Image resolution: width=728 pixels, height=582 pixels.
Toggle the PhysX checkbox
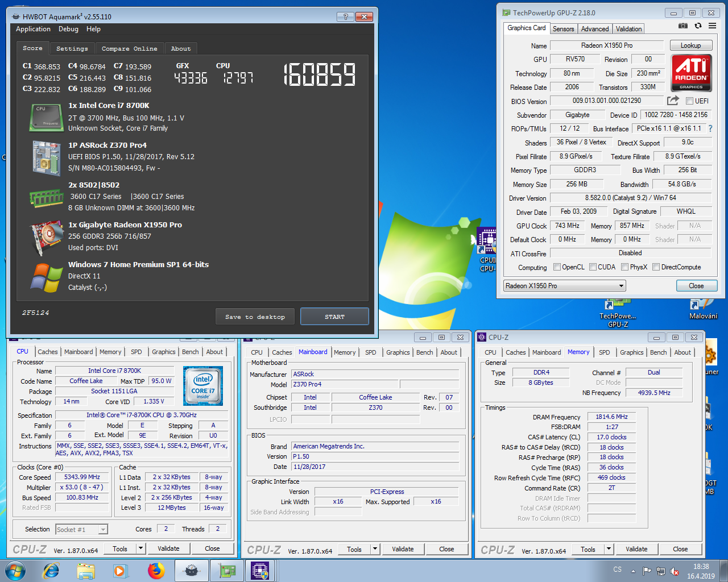coord(624,267)
